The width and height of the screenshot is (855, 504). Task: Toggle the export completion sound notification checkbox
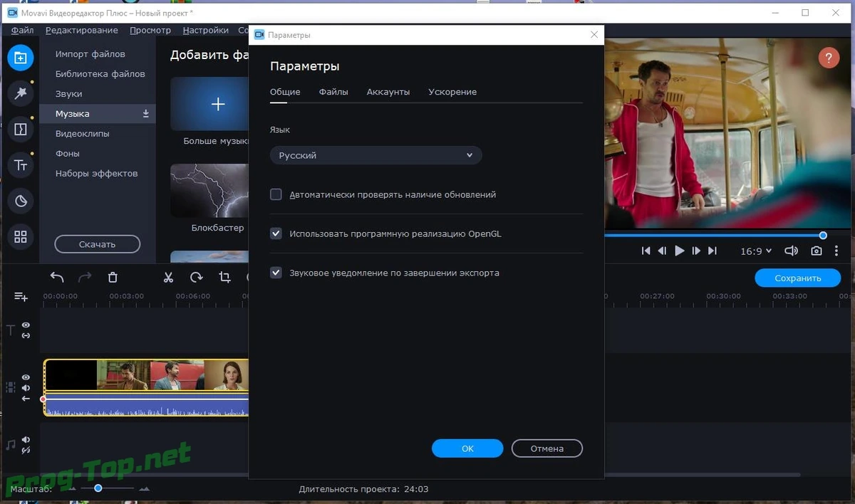276,273
